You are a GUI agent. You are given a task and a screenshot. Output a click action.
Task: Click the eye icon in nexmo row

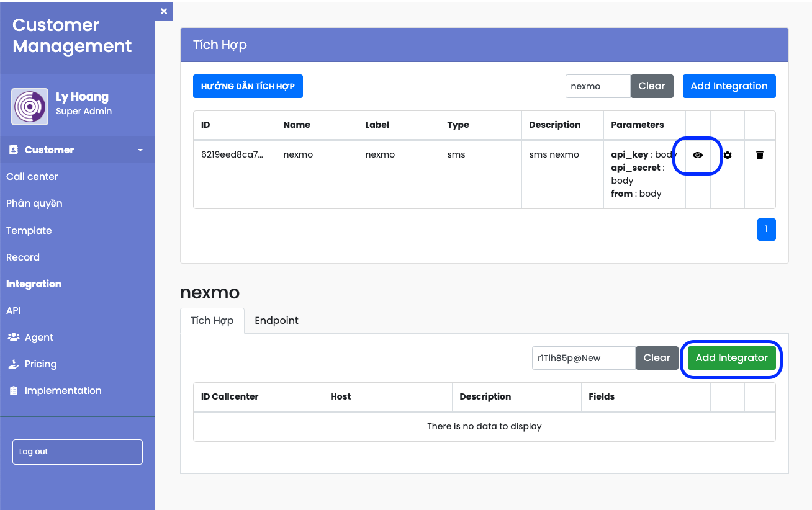[698, 155]
